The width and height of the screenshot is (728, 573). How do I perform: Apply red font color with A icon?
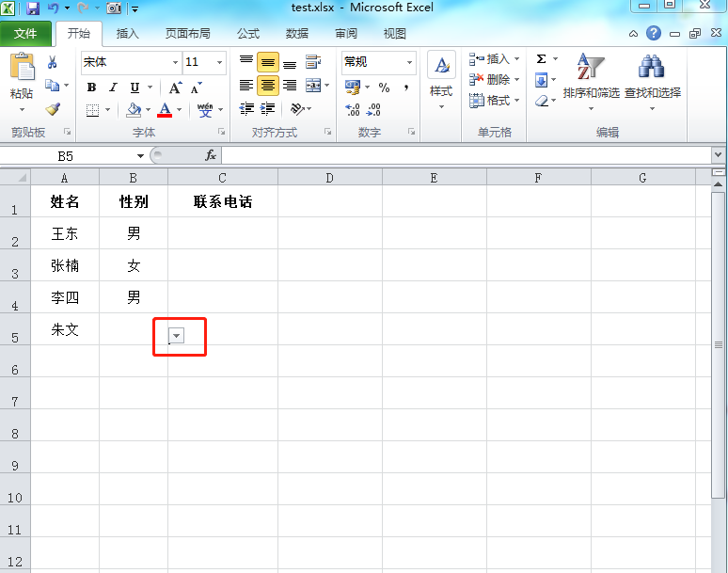pyautogui.click(x=165, y=110)
